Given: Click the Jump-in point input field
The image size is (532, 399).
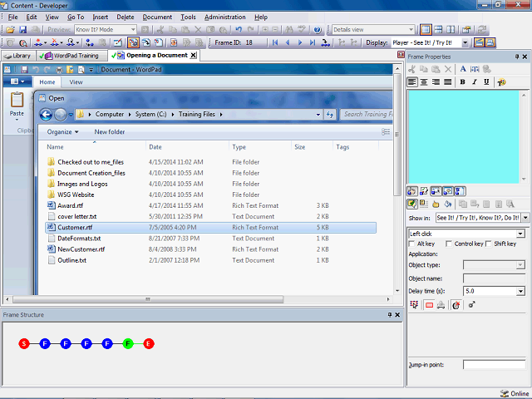Looking at the screenshot, I should tap(494, 365).
